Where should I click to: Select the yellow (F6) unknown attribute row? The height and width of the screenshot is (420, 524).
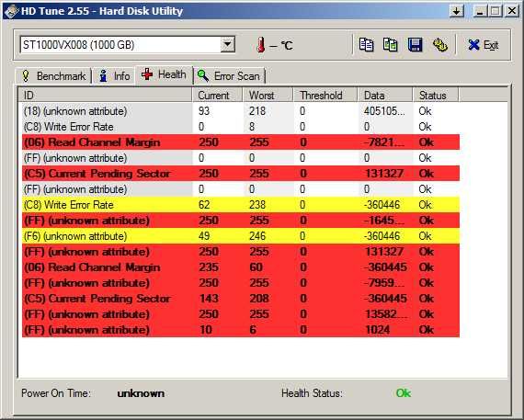pos(241,236)
